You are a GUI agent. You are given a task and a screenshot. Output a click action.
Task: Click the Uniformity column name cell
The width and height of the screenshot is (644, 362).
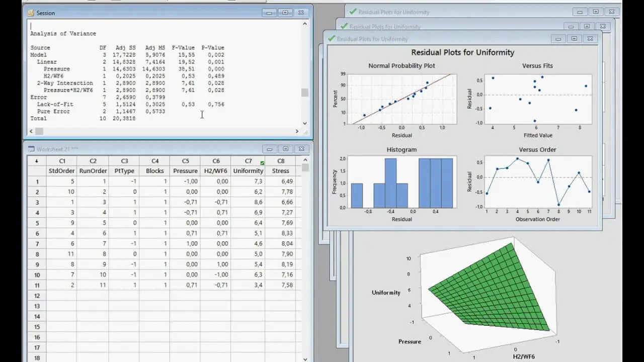click(248, 171)
